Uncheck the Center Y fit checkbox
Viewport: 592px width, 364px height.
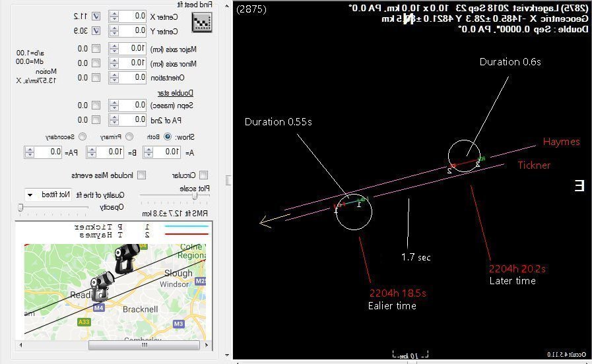96,30
